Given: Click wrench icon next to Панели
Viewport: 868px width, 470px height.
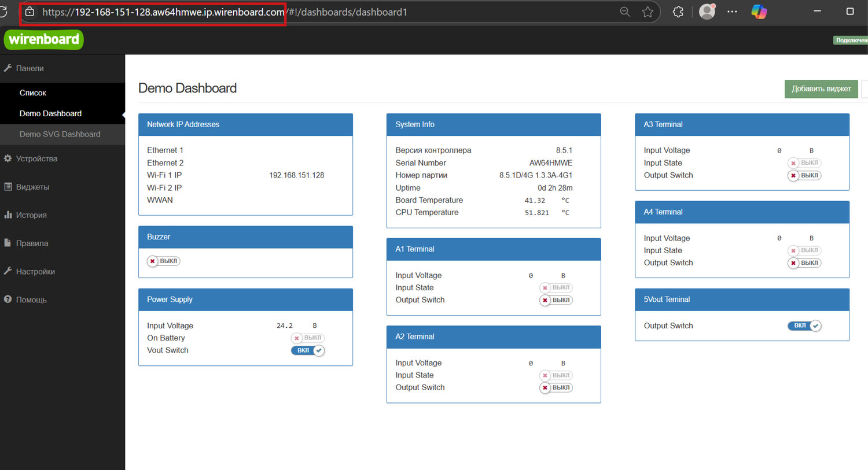Looking at the screenshot, I should [8, 68].
